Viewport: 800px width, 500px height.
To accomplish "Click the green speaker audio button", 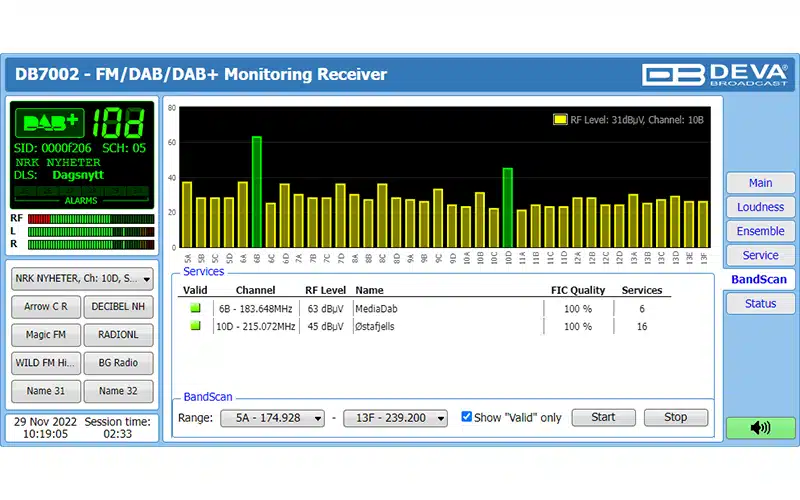I will (x=760, y=428).
